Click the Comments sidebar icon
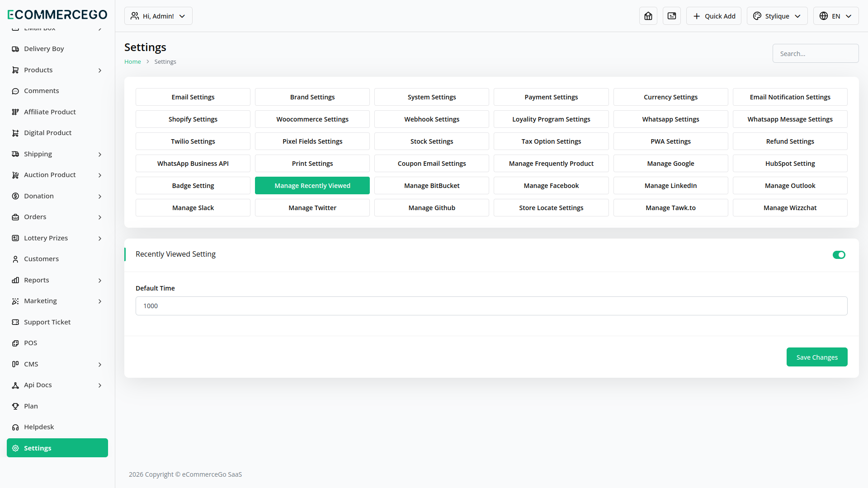 click(x=15, y=91)
